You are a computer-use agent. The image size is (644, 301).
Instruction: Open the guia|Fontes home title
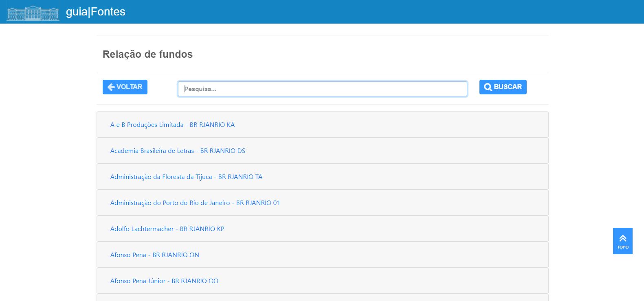[96, 12]
